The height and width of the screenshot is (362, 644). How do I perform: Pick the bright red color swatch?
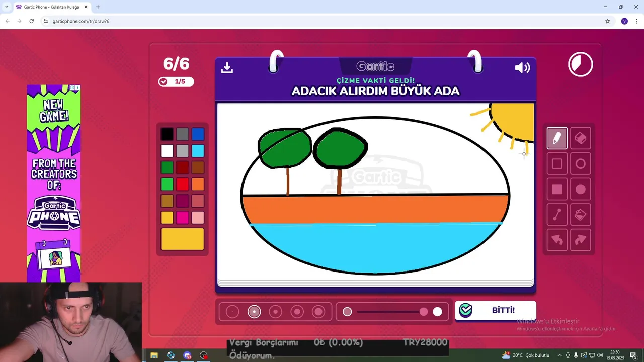pos(182,184)
